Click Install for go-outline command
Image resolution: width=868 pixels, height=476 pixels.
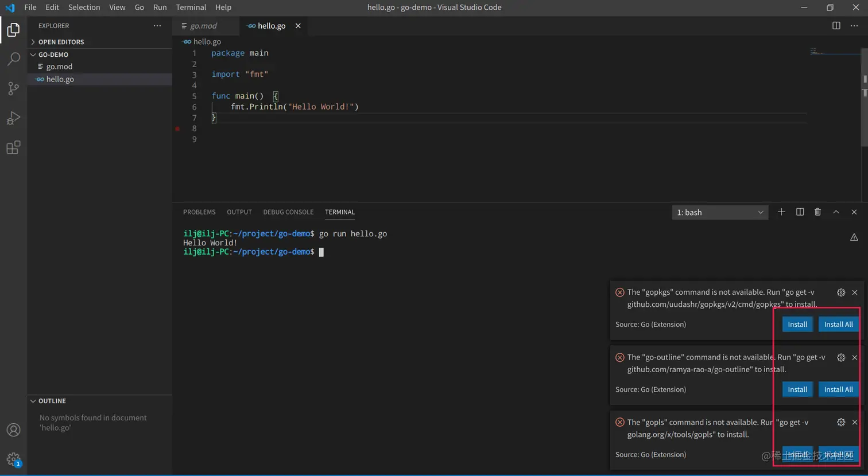[797, 389]
